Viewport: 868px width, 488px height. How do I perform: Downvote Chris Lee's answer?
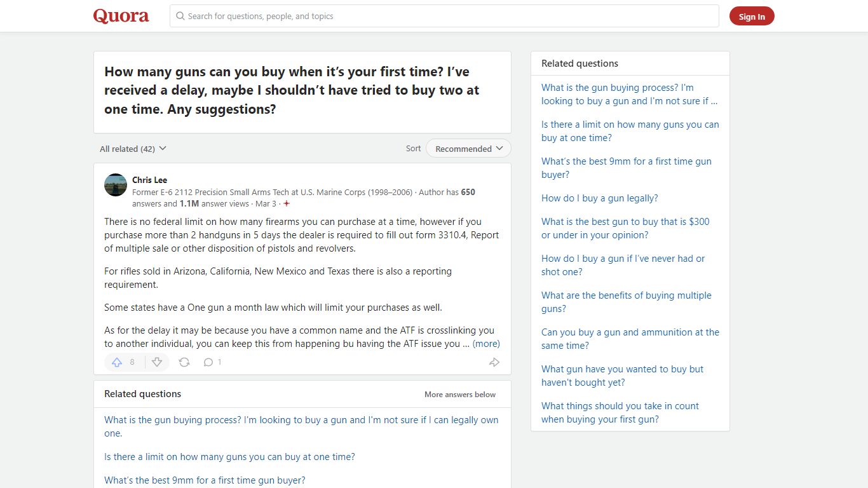157,362
